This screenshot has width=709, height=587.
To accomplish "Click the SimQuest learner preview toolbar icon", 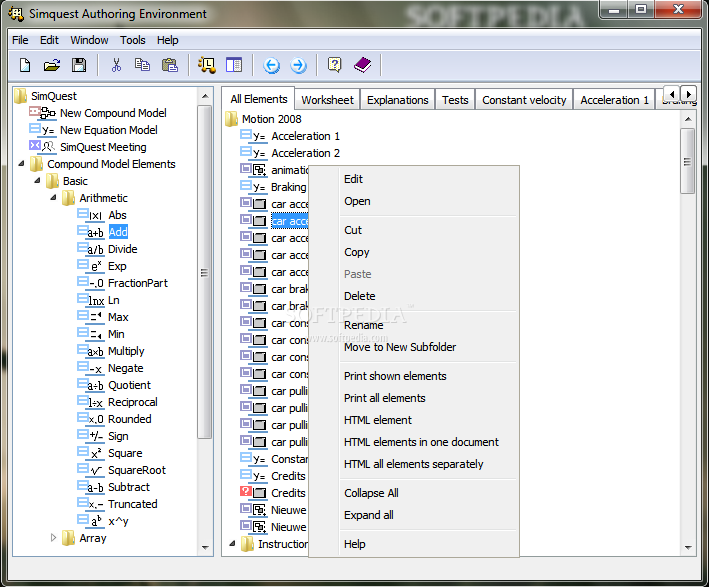I will point(207,65).
